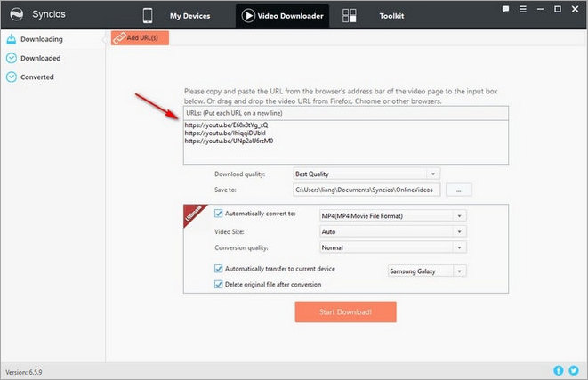The image size is (588, 380).
Task: Open the Samsung Galaxy device dropdown
Action: point(427,271)
